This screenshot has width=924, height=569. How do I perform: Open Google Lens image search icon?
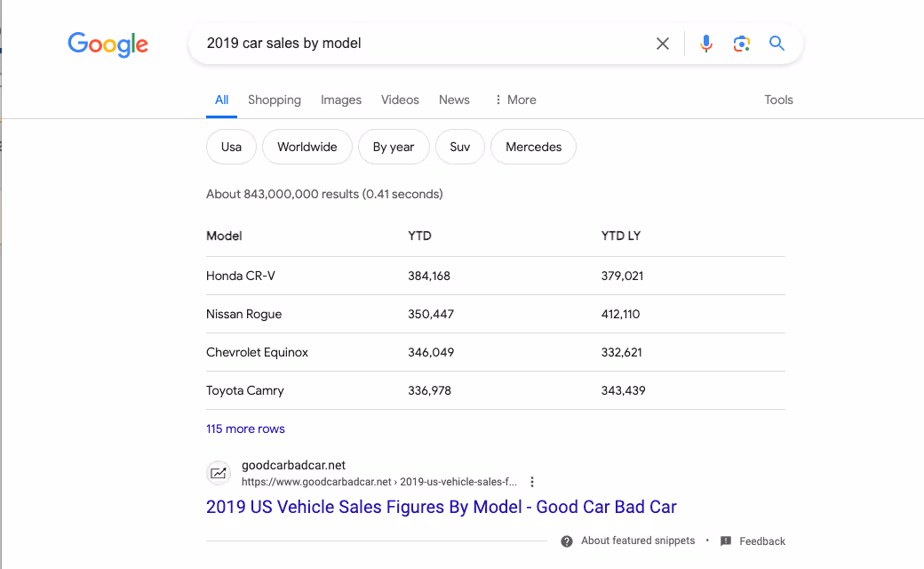tap(741, 44)
